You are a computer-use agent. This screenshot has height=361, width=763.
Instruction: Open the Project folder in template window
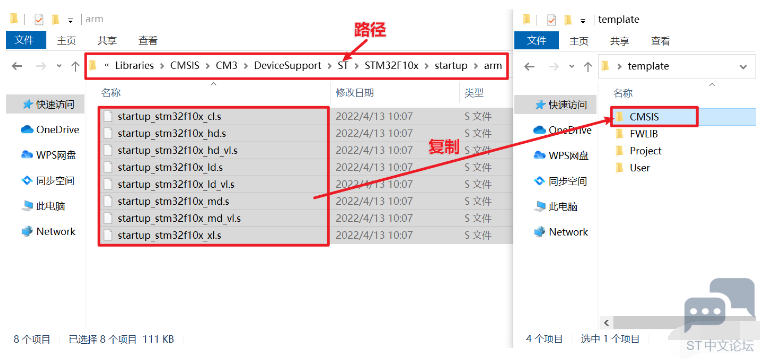pos(645,151)
